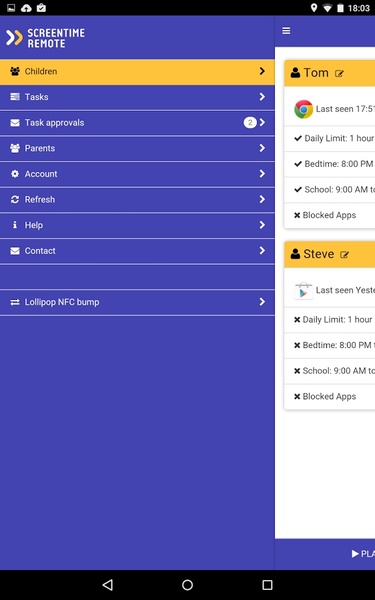Toggle Steve's Blocked Apps setting
The image size is (375, 600).
(x=330, y=397)
